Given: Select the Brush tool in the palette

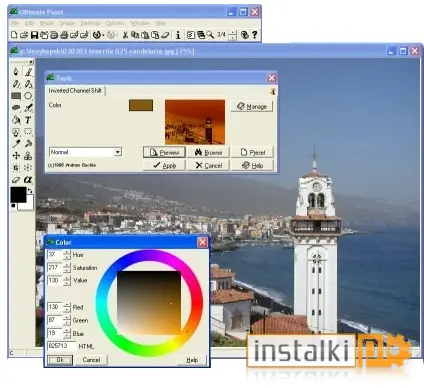Looking at the screenshot, I should 28,71.
